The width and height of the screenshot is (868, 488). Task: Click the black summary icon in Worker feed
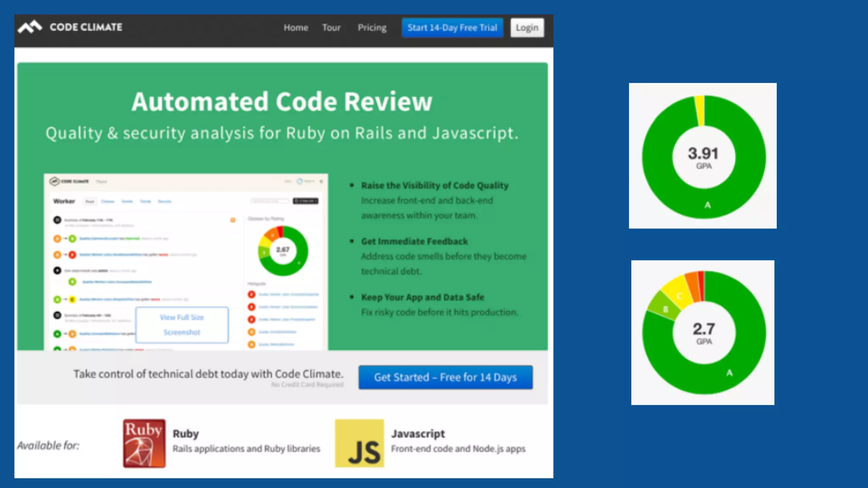point(57,220)
